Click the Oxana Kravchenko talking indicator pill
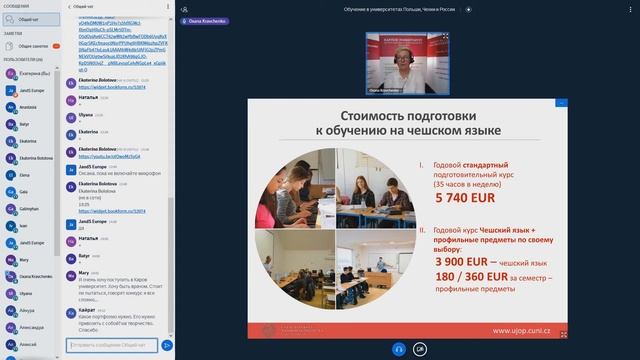Image resolution: width=640 pixels, height=360 pixels. pyautogui.click(x=204, y=21)
